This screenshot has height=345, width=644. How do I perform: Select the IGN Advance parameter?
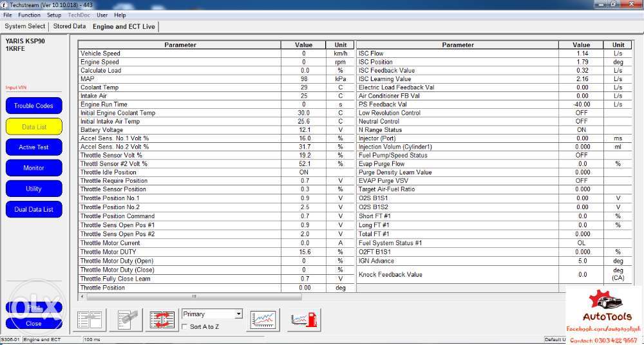(495, 261)
